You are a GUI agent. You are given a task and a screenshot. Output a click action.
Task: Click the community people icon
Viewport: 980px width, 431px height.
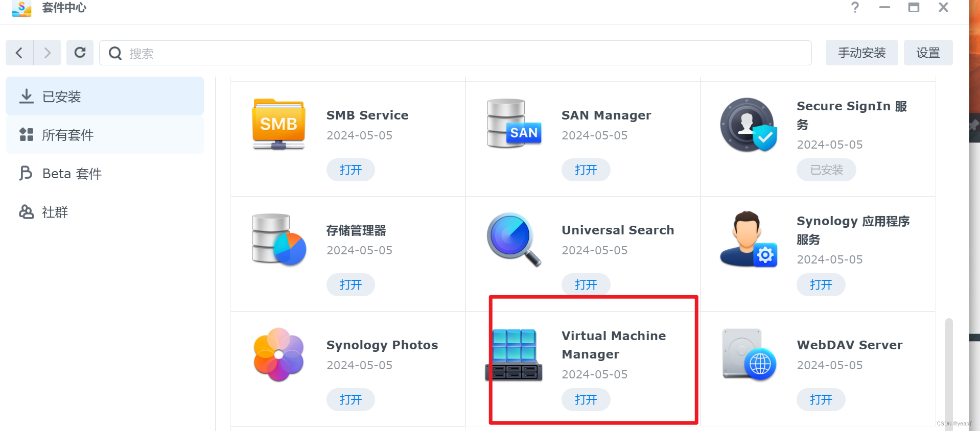coord(26,211)
